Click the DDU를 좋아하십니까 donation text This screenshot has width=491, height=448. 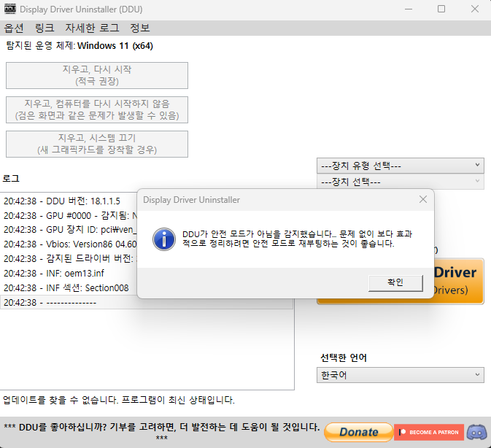[x=161, y=431]
